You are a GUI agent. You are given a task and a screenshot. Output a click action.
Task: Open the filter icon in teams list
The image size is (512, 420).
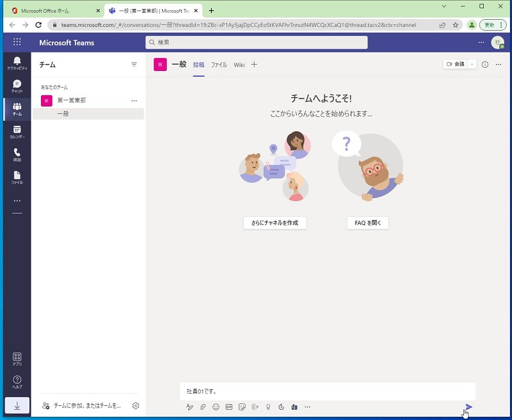point(134,65)
